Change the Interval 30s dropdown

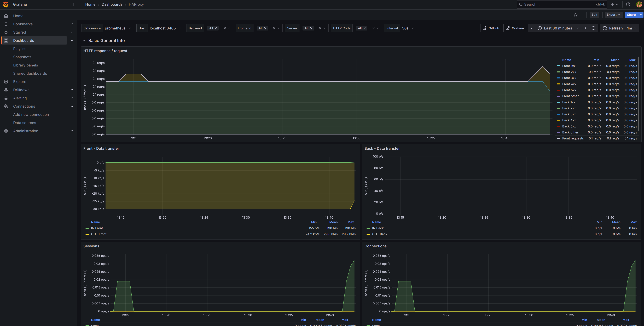[x=408, y=28]
